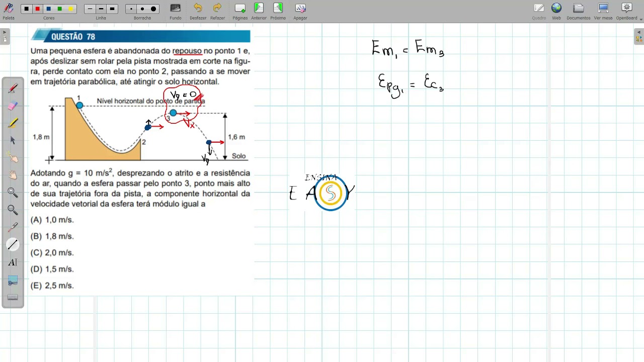Select the Eraser tool in the side palette
Viewport: 644px width, 362px height.
pyautogui.click(x=13, y=106)
